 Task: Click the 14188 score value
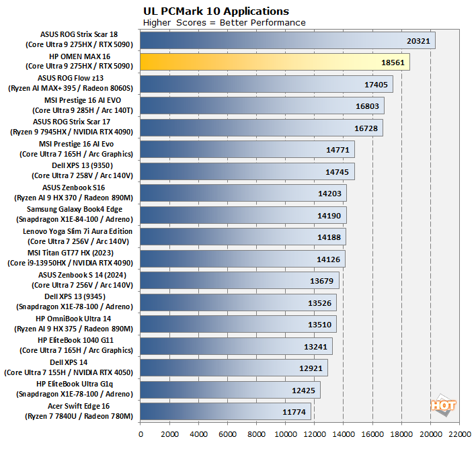coord(329,237)
